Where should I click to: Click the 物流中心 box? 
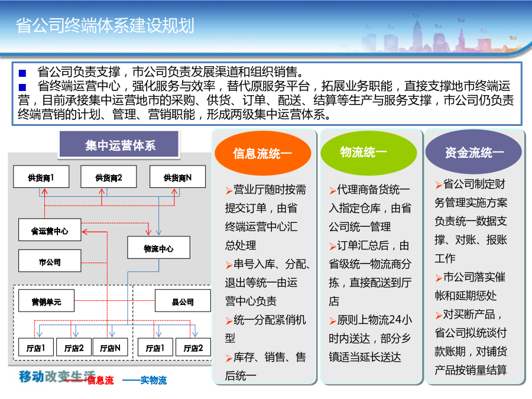158,248
